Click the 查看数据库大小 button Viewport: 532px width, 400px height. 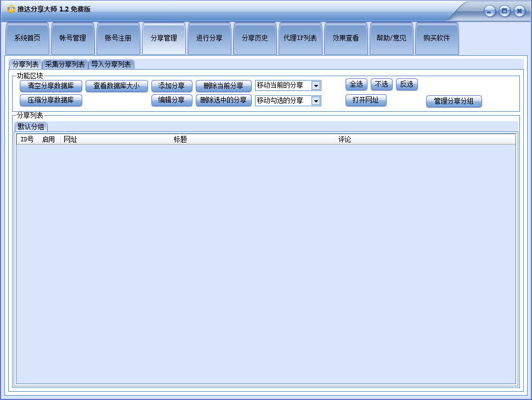point(117,86)
